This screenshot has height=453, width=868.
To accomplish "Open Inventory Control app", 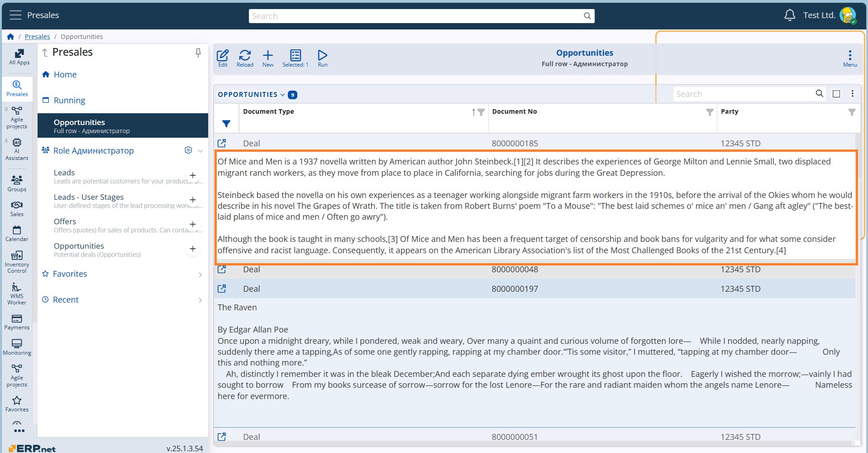I will [17, 262].
